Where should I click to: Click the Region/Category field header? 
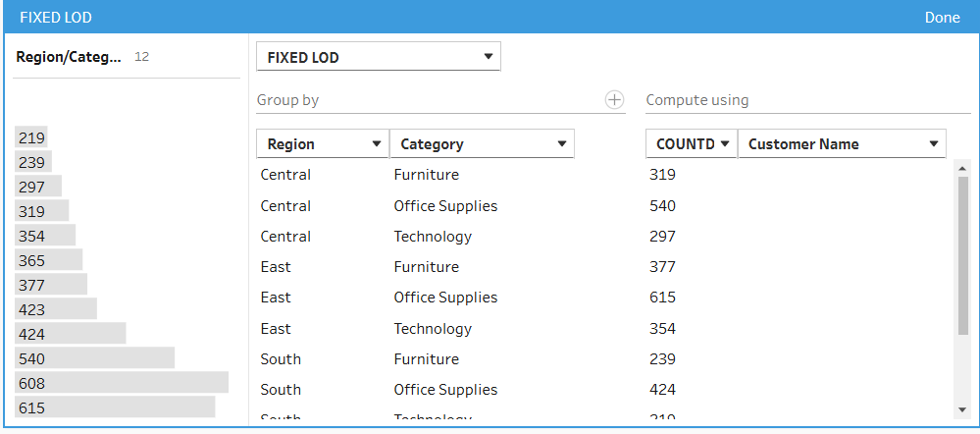click(x=69, y=57)
